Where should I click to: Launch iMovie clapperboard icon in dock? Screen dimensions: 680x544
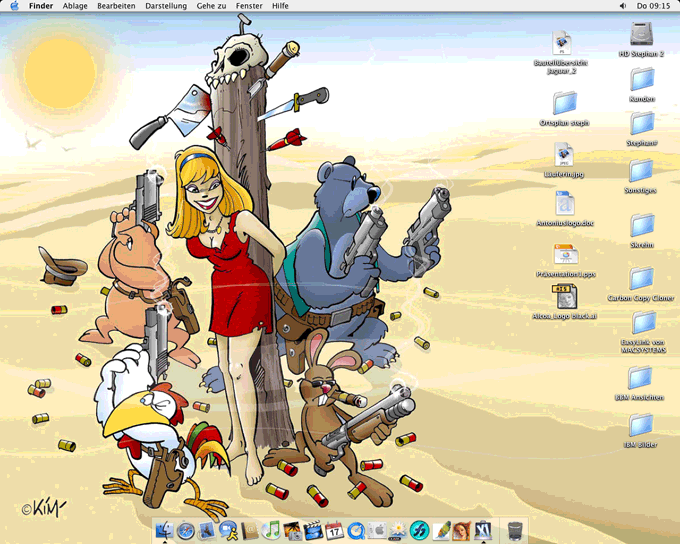coord(313,530)
